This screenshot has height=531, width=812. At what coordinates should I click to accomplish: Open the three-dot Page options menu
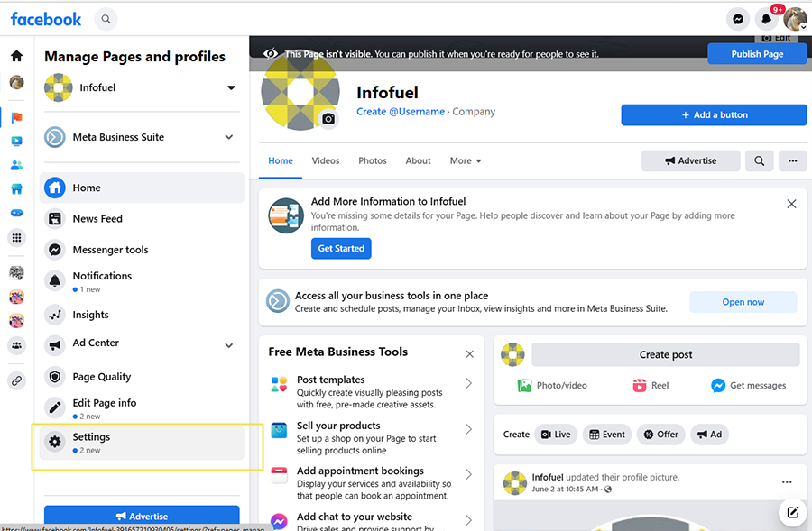(x=792, y=160)
